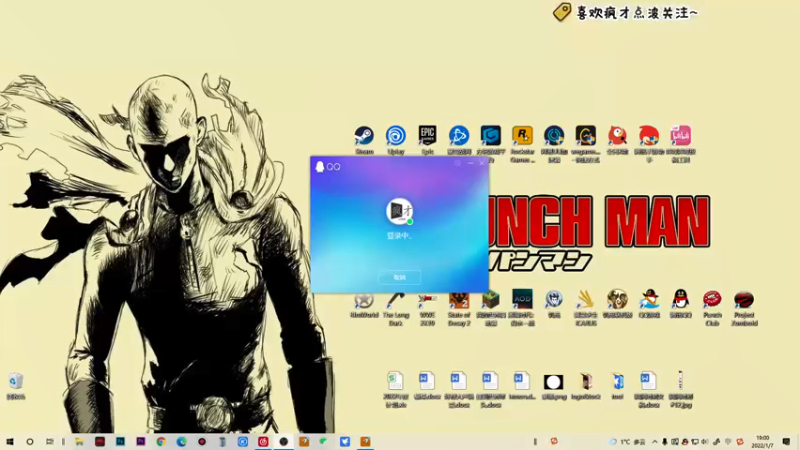Open the green spreadsheet file on desktop
The height and width of the screenshot is (450, 800).
(x=395, y=381)
